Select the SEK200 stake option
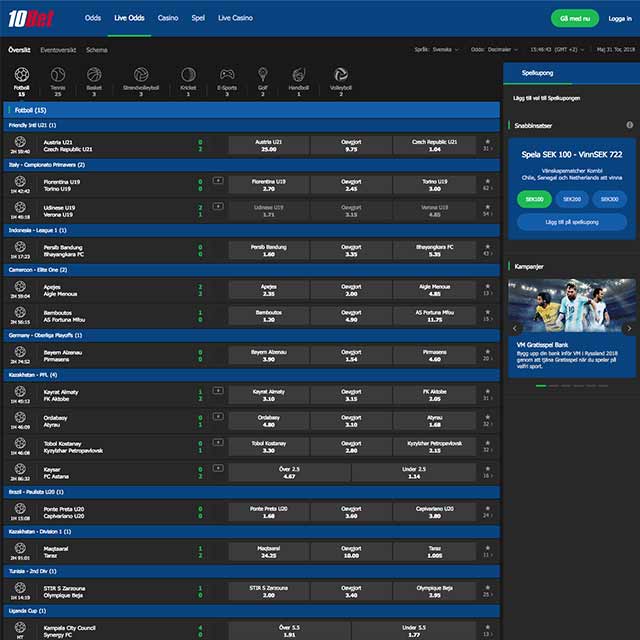This screenshot has width=640, height=640. click(572, 199)
